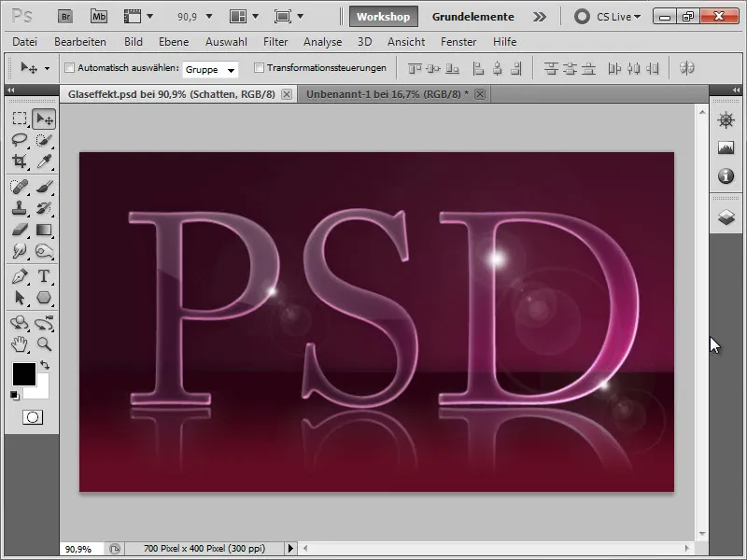Screen dimensions: 747x560
Task: Select the Hand tool
Action: pos(20,344)
